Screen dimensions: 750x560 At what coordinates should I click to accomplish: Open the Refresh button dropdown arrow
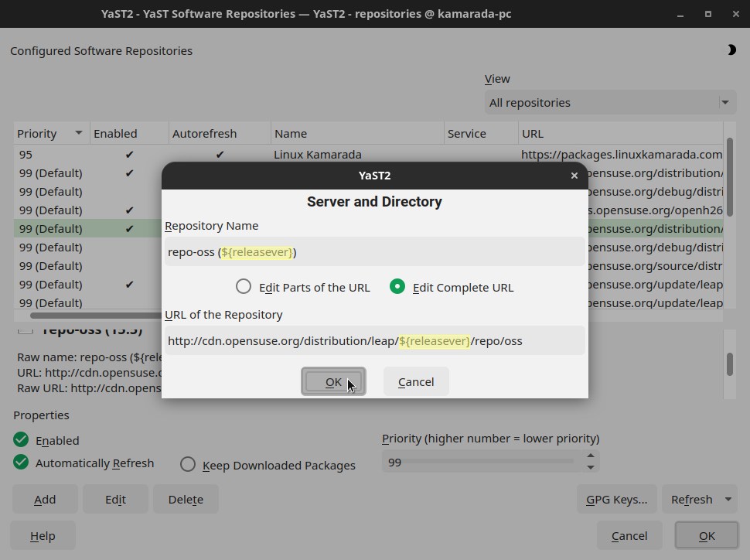(728, 499)
